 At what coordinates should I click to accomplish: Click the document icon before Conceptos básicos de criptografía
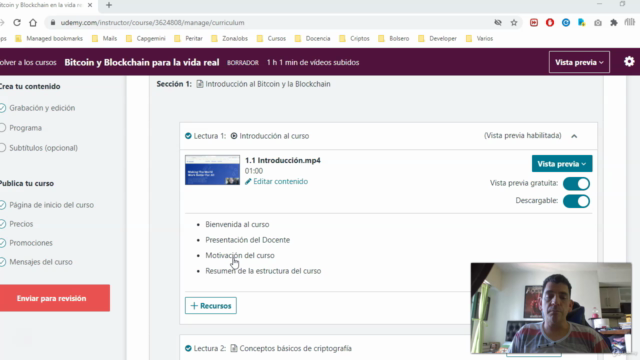point(234,348)
